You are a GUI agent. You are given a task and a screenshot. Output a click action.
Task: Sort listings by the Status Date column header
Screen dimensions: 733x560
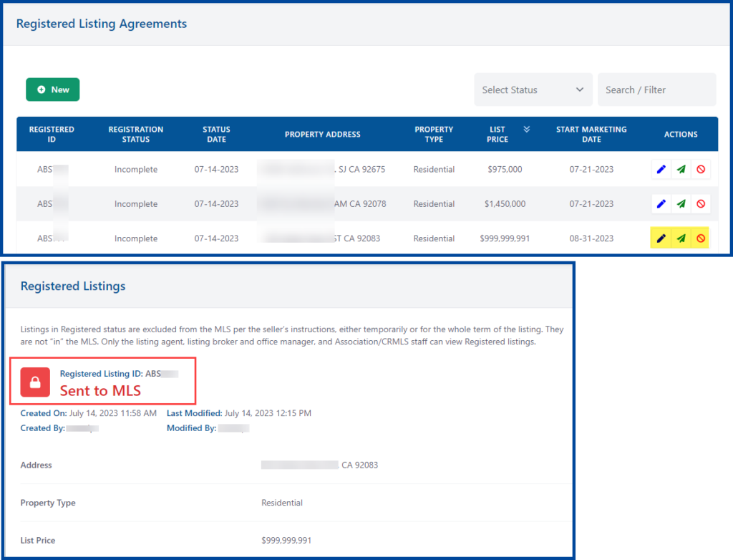pos(216,134)
